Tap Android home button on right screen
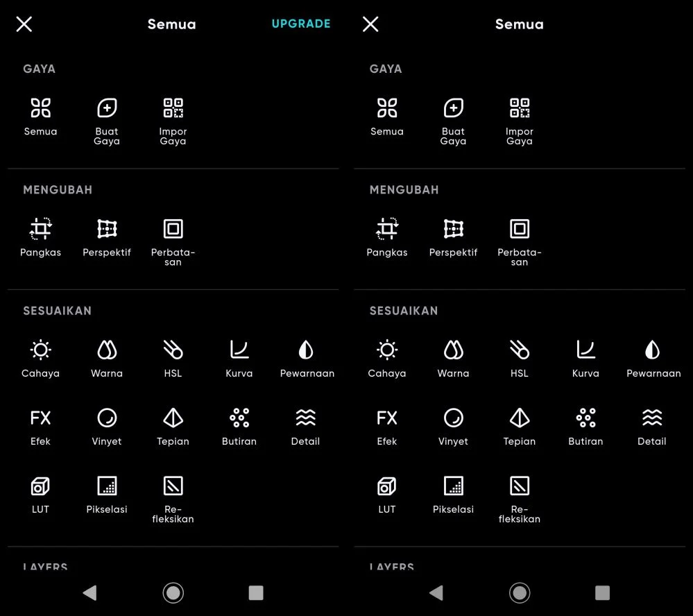The width and height of the screenshot is (693, 616). (x=520, y=592)
